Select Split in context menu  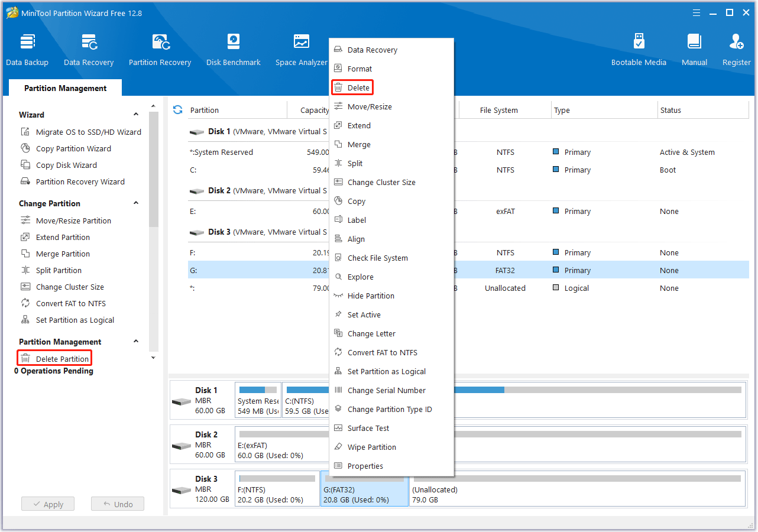tap(391, 164)
